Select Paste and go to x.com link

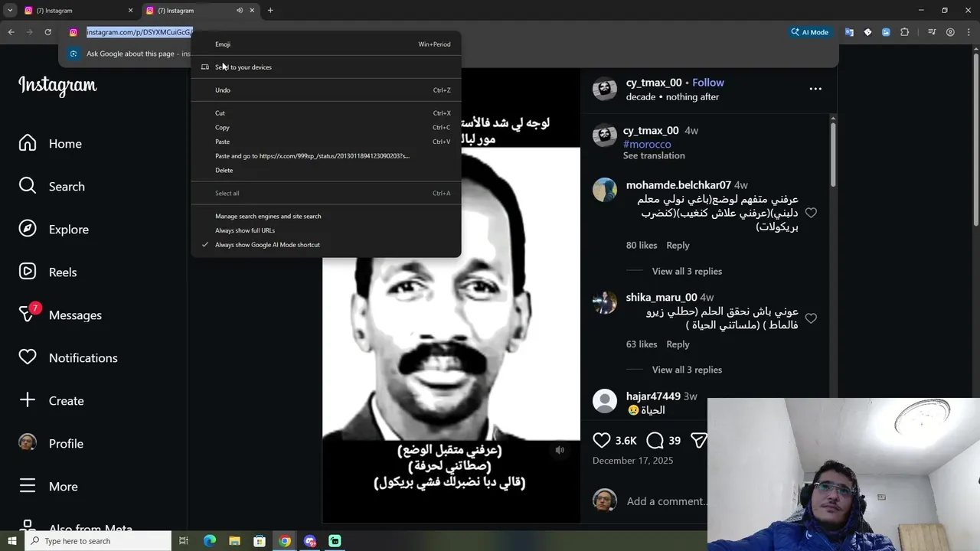pos(325,156)
